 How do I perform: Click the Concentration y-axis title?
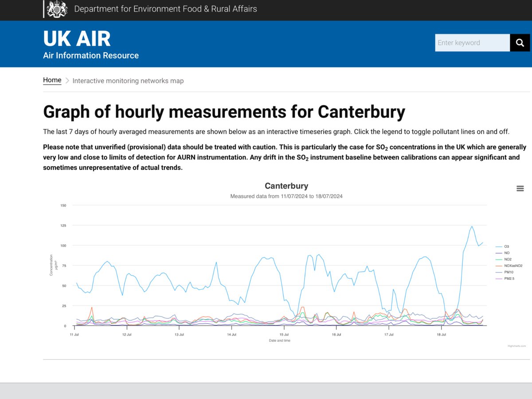tap(52, 265)
